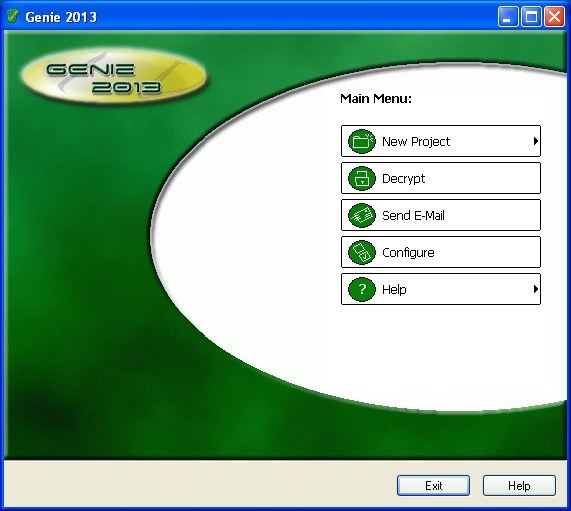Viewport: 571px width, 511px height.
Task: Open the Help entry in Main Menu
Action: tap(441, 289)
